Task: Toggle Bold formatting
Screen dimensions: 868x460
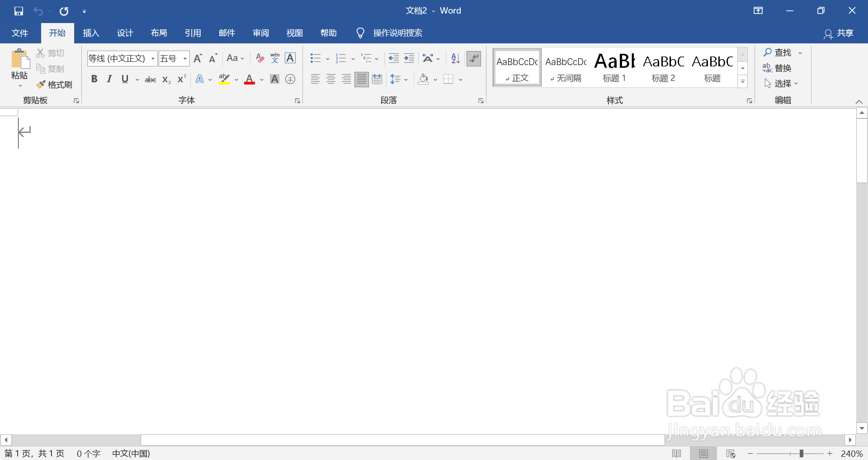Action: click(94, 80)
